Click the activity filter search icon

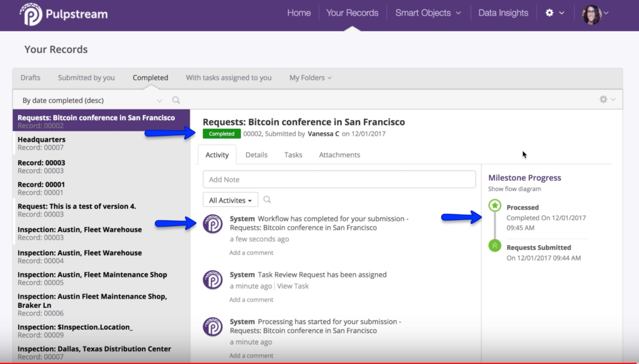[267, 200]
